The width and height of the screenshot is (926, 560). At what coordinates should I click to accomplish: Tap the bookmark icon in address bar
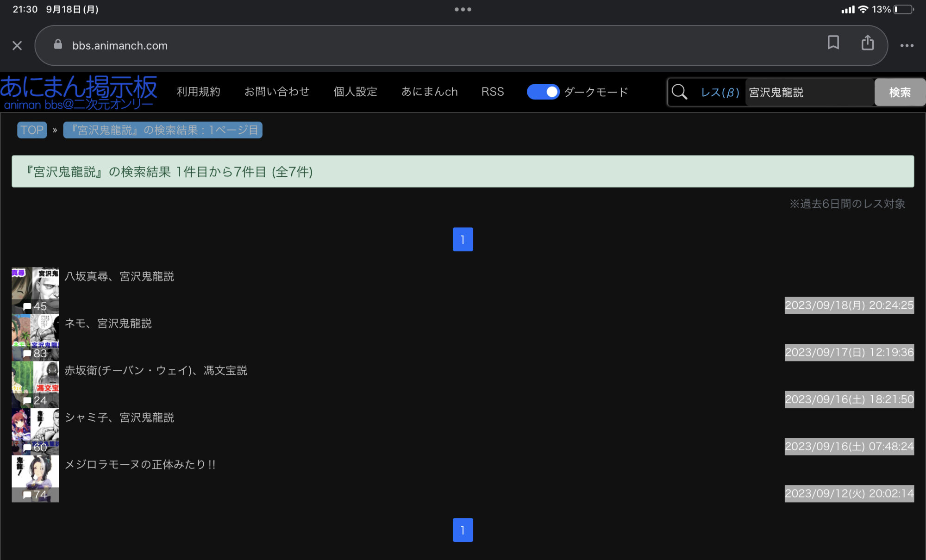[x=833, y=43]
